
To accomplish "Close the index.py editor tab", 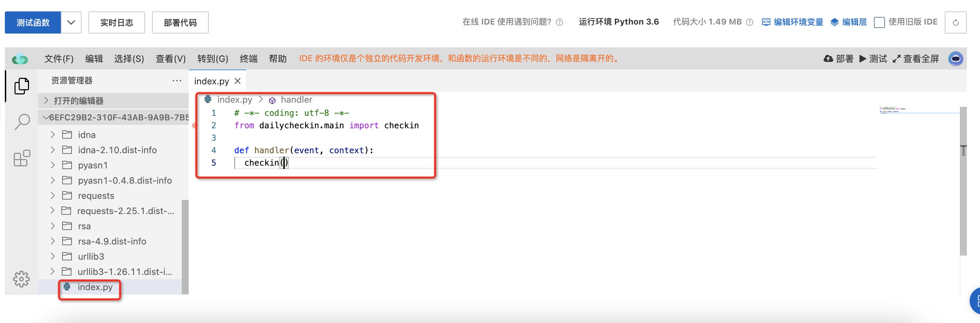I will click(238, 81).
